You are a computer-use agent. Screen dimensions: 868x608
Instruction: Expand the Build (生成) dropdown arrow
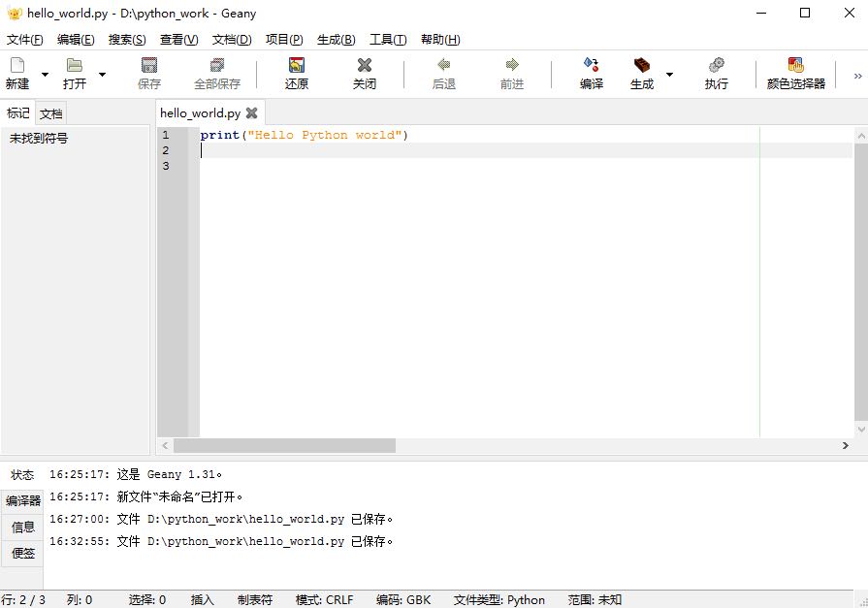669,75
